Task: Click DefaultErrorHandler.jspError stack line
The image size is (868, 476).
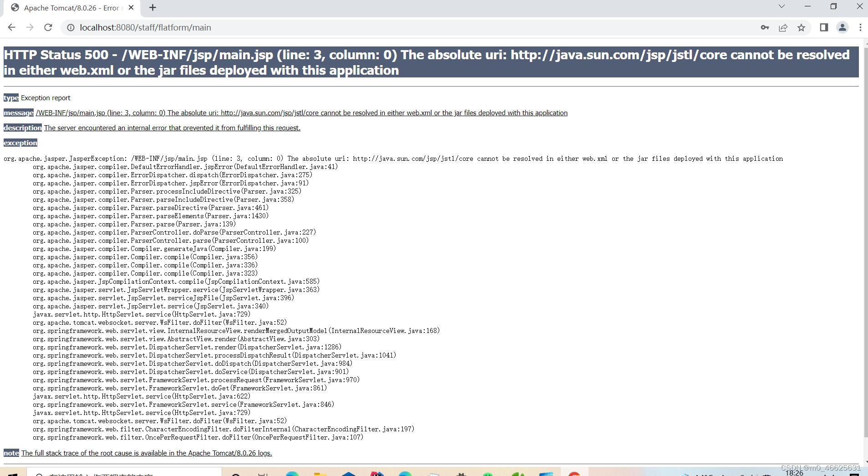Action: pos(185,167)
